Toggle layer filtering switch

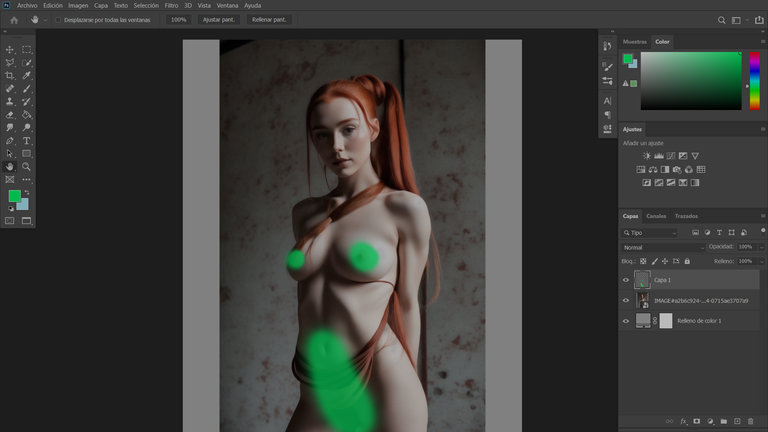click(x=763, y=231)
